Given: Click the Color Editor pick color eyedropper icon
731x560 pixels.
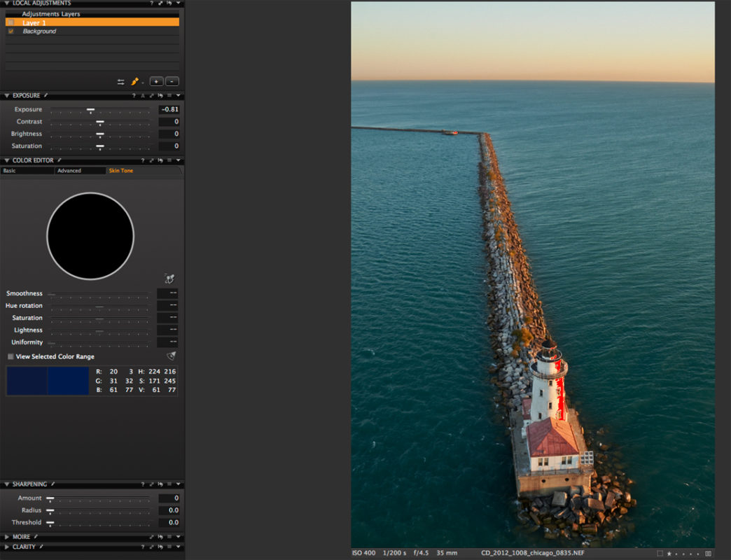Looking at the screenshot, I should (169, 277).
